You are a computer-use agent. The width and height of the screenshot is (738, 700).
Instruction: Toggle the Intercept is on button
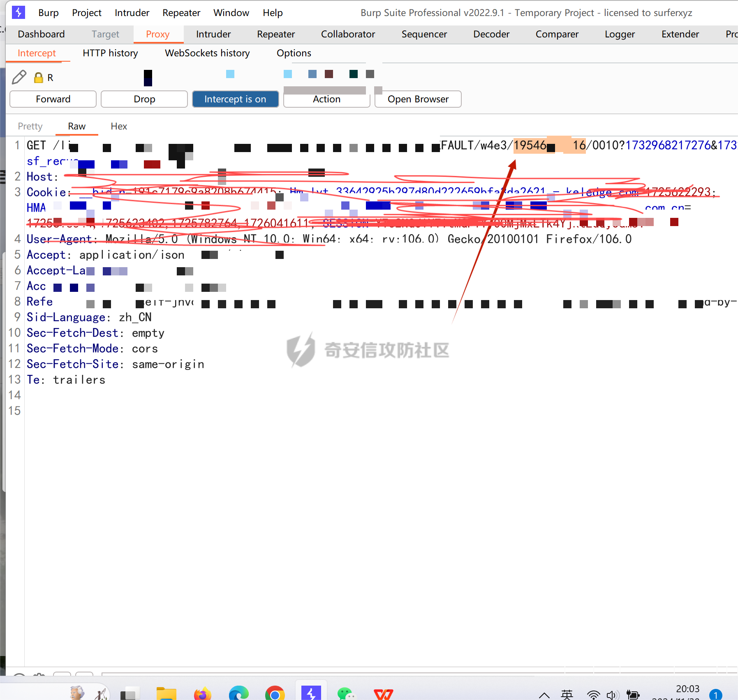click(x=235, y=99)
